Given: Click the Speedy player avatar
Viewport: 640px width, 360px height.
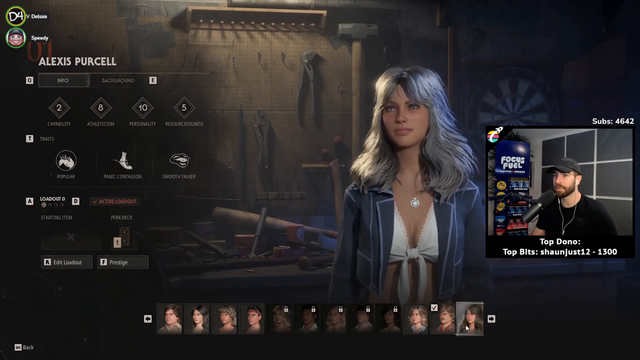Looking at the screenshot, I should pos(16,38).
